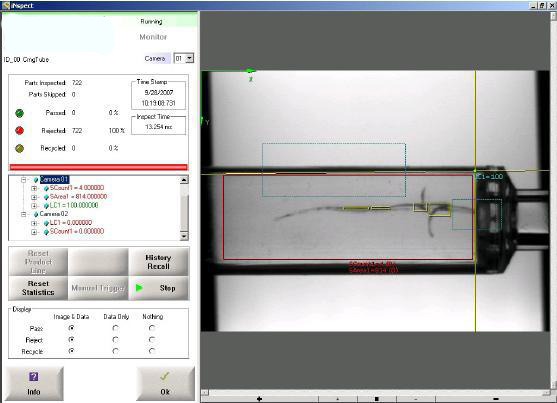Image resolution: width=557 pixels, height=403 pixels.
Task: Click the Camera01 diamond icon
Action: click(x=36, y=180)
